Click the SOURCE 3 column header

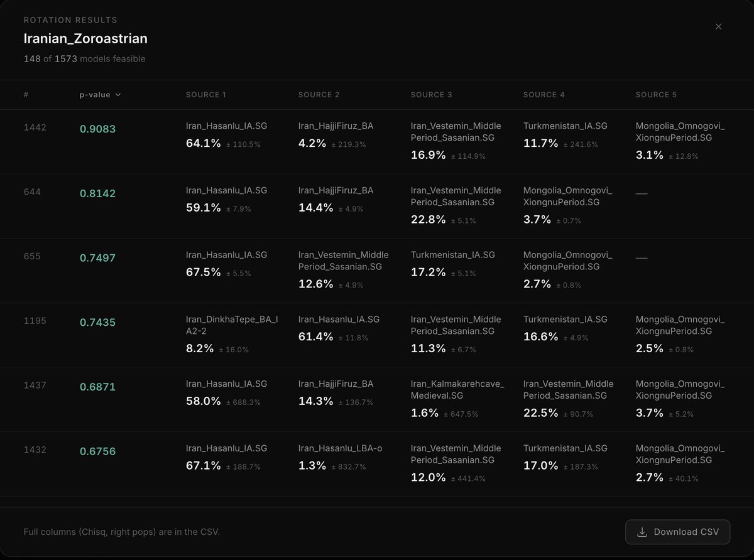click(x=432, y=95)
